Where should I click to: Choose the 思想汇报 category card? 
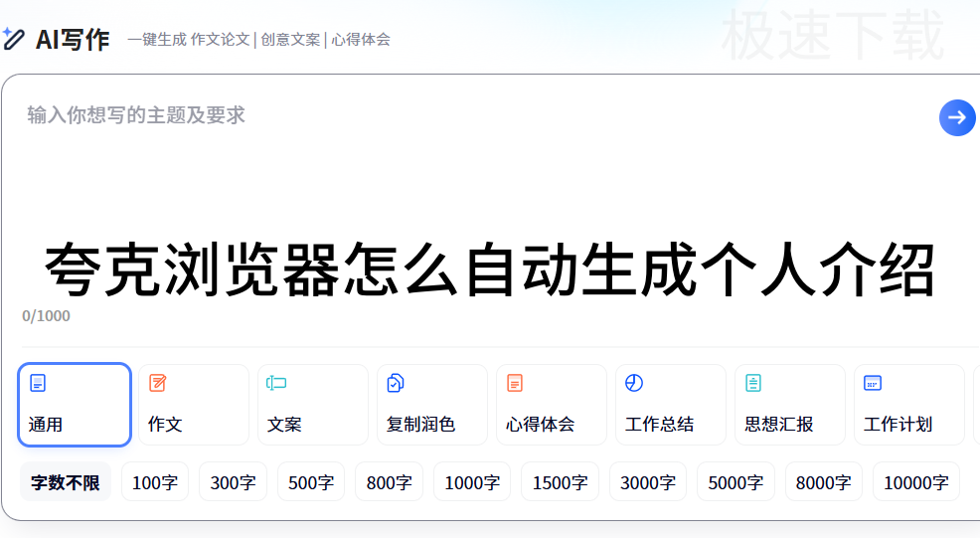point(790,405)
